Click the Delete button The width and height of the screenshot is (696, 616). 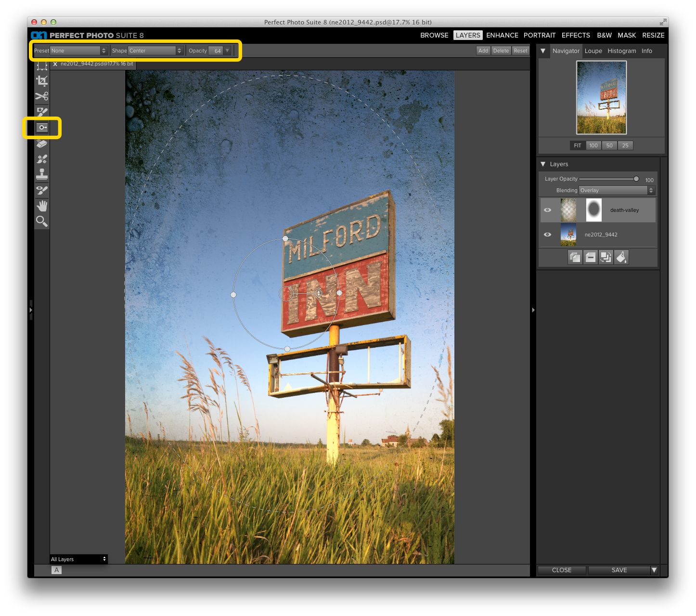point(501,51)
